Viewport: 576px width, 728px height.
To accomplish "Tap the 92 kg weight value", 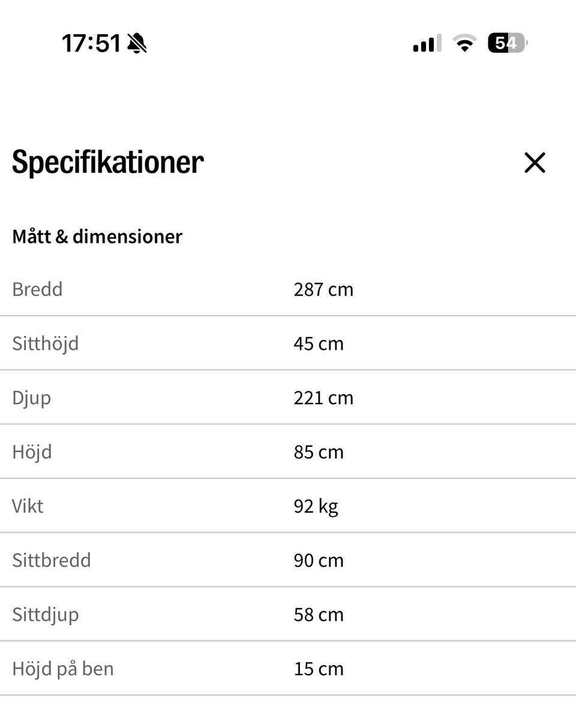I will (316, 507).
